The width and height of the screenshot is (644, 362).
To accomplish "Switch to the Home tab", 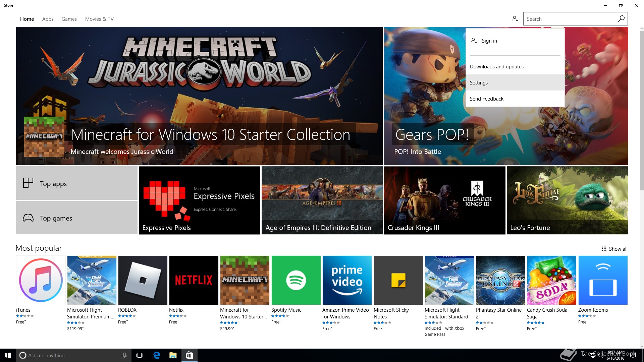I will pos(27,19).
